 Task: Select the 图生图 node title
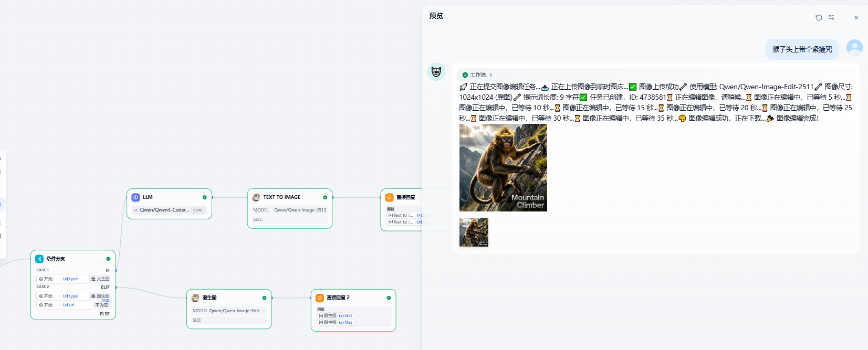tap(210, 298)
